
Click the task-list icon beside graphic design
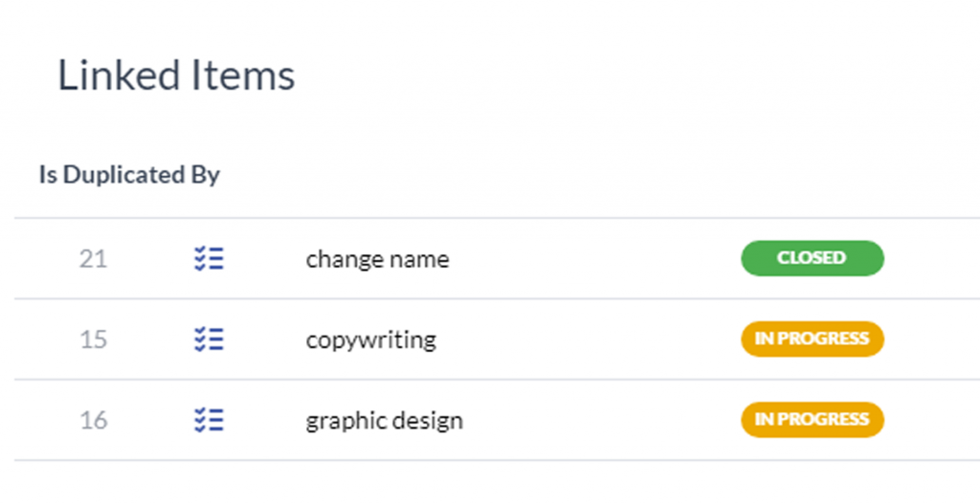[208, 420]
